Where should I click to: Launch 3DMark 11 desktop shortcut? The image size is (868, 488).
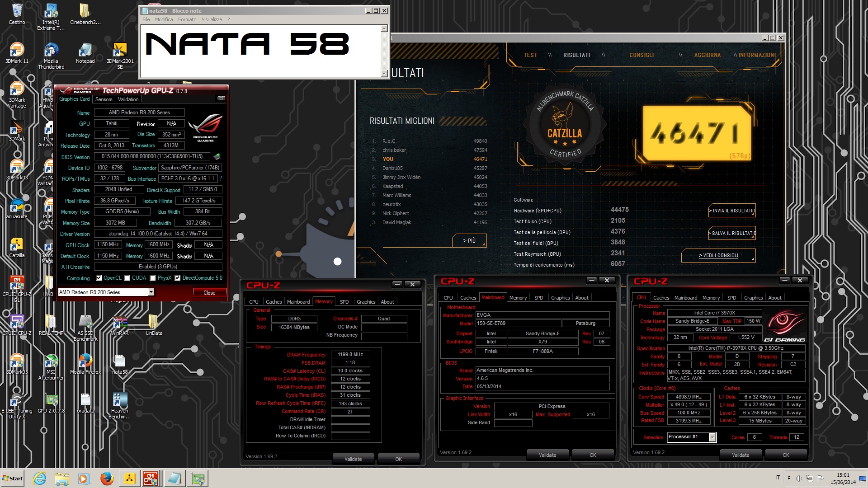pos(17,52)
